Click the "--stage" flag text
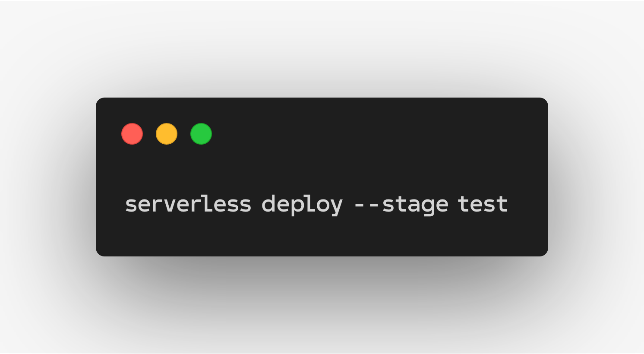This screenshot has height=354, width=644. point(401,204)
